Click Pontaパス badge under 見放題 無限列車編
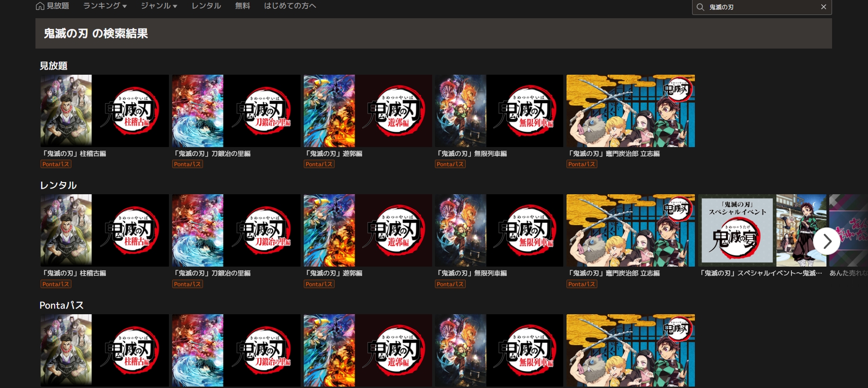 [450, 164]
